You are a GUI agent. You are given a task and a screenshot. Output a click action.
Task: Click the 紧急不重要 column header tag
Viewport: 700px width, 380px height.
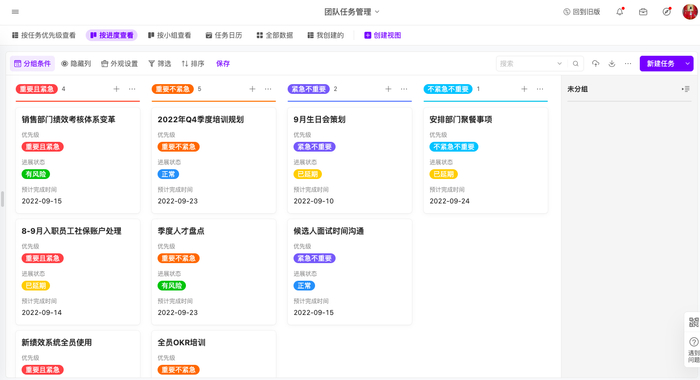(308, 89)
